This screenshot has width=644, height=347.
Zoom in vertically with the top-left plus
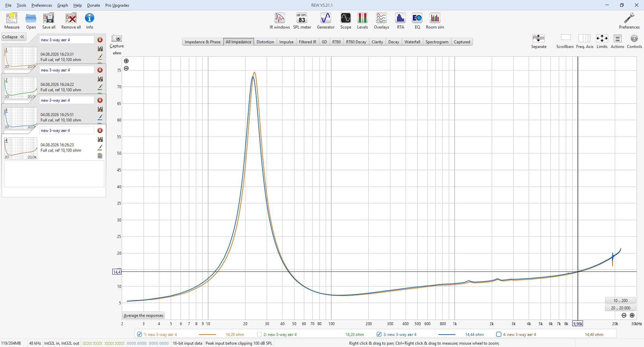126,61
